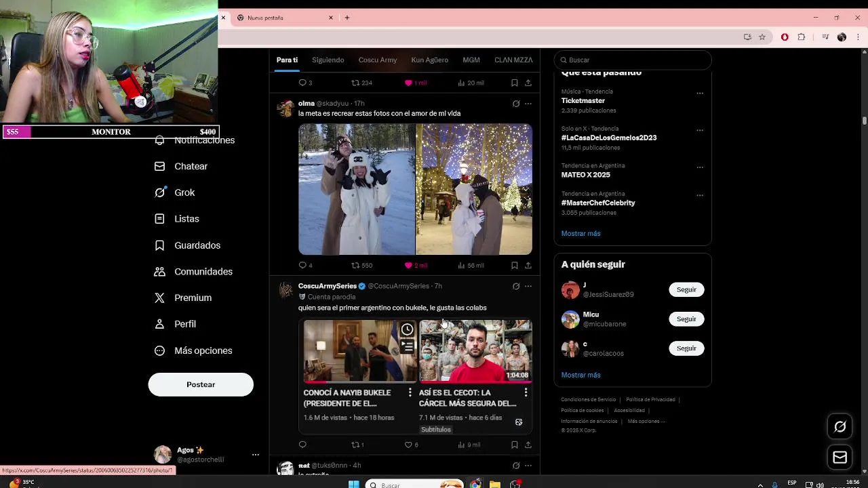Open options for Ticketmaster trend

point(700,93)
